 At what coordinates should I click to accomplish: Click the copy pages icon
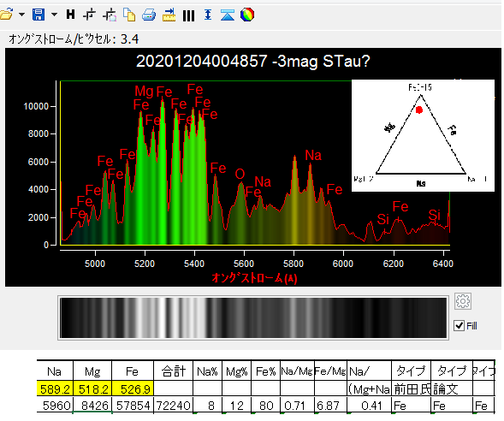[x=129, y=15]
